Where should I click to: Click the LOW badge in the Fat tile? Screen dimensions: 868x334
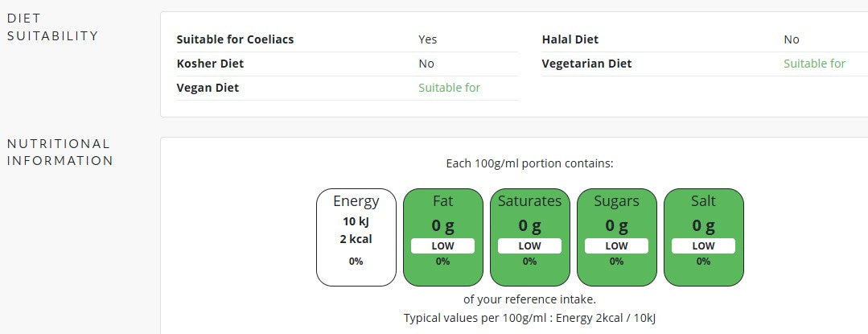[x=442, y=245]
